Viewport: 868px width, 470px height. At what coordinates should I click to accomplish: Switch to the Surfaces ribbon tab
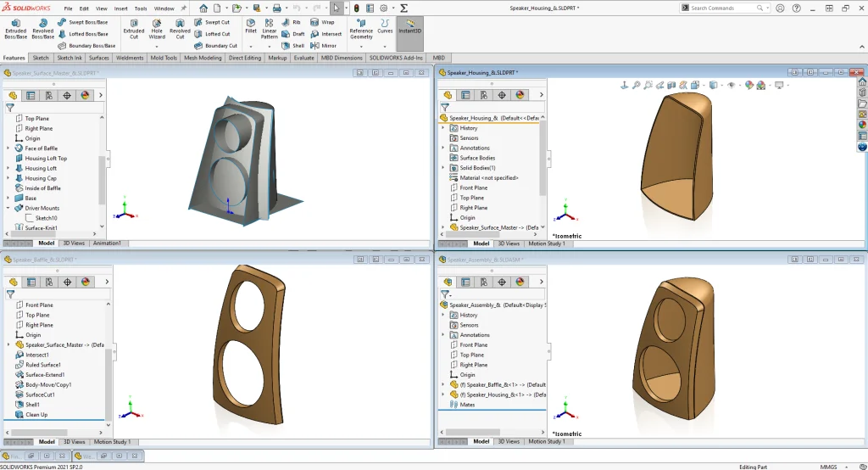[99, 58]
